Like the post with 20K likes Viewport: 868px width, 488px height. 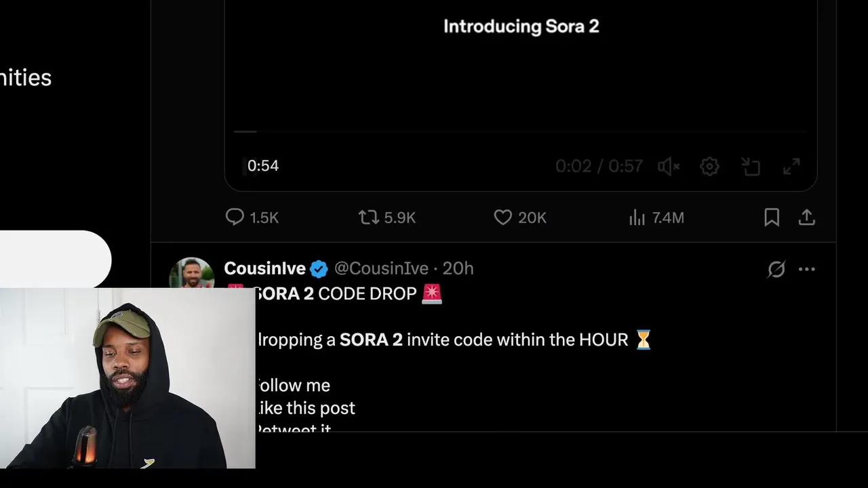click(x=502, y=217)
